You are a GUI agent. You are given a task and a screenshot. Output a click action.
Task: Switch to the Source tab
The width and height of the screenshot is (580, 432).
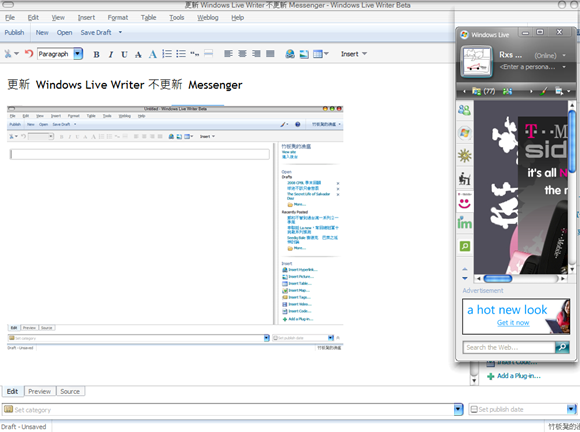[x=70, y=391]
